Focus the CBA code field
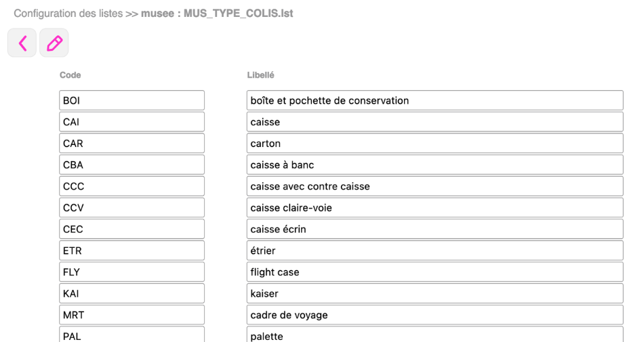Image resolution: width=644 pixels, height=342 pixels. [x=132, y=165]
